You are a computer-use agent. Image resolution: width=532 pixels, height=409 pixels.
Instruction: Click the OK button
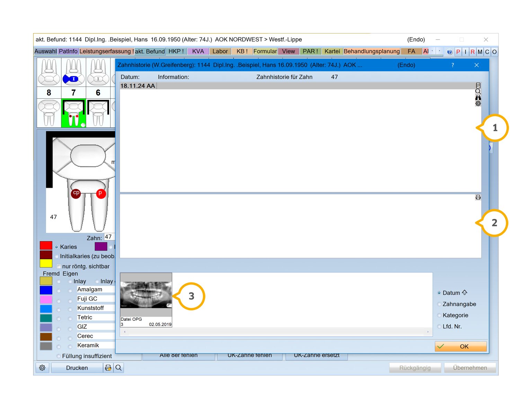(x=461, y=346)
